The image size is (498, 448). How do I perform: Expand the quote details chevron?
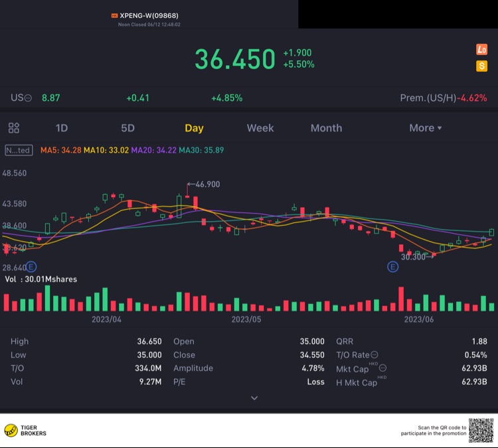(x=254, y=398)
